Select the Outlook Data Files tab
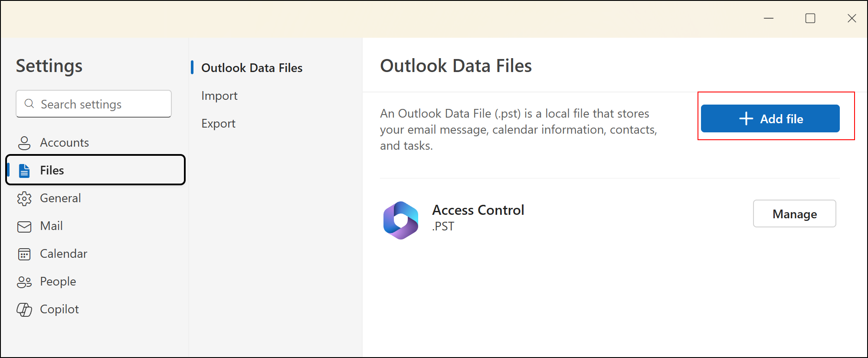The image size is (868, 358). 252,68
